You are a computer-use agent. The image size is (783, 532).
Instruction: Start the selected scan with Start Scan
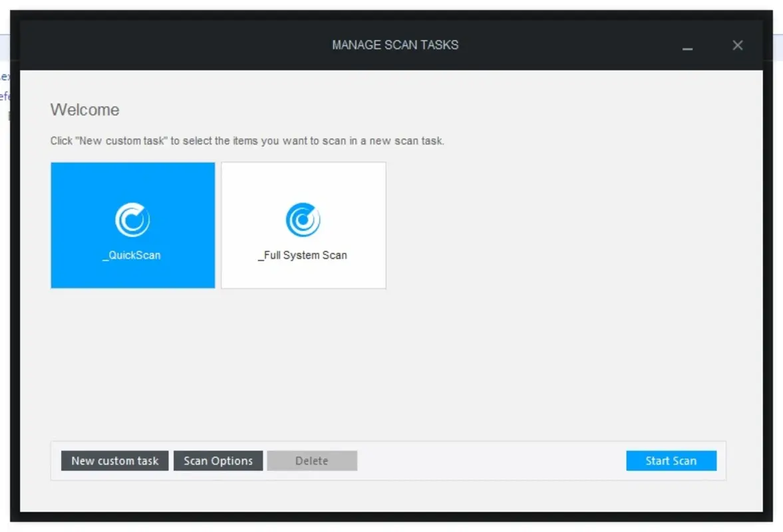[671, 460]
